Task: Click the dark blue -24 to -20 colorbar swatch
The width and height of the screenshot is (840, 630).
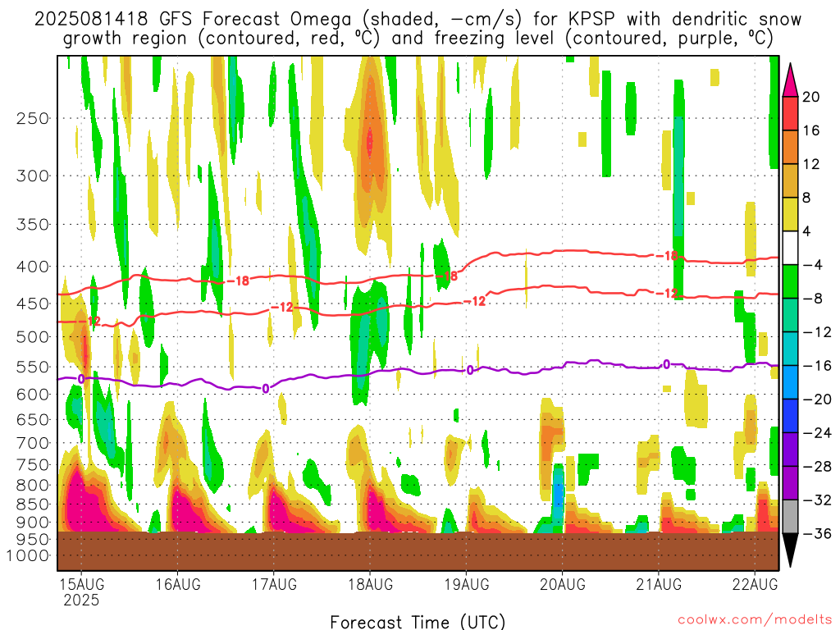Action: pos(790,416)
